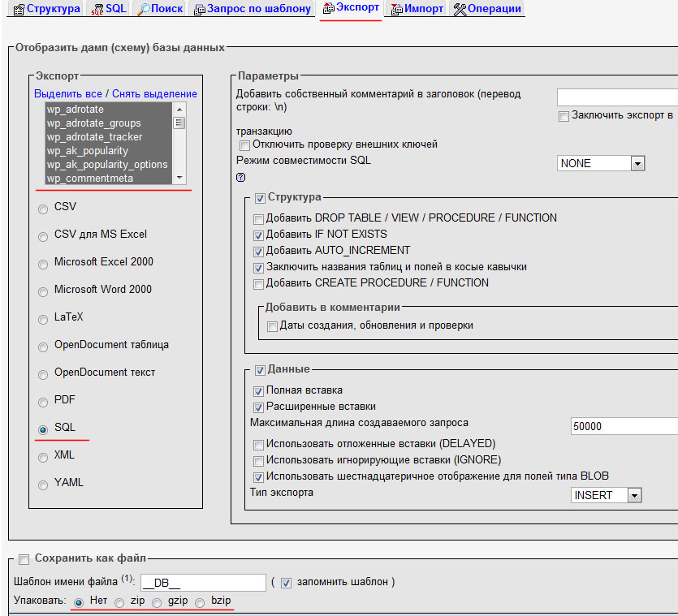Image resolution: width=678 pixels, height=616 pixels.
Task: Toggle Заключить экспорт в транзакцию checkbox
Action: coord(564,116)
